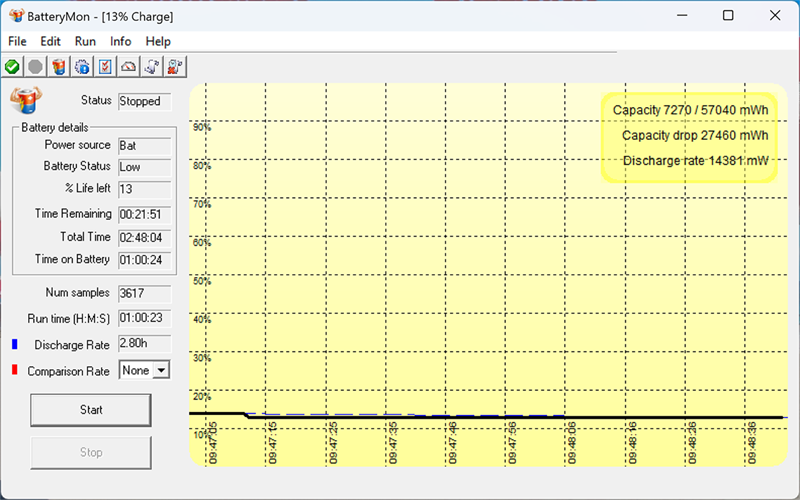The width and height of the screenshot is (800, 500).
Task: Click the speedometer gauge toolbar icon
Action: coord(129,67)
